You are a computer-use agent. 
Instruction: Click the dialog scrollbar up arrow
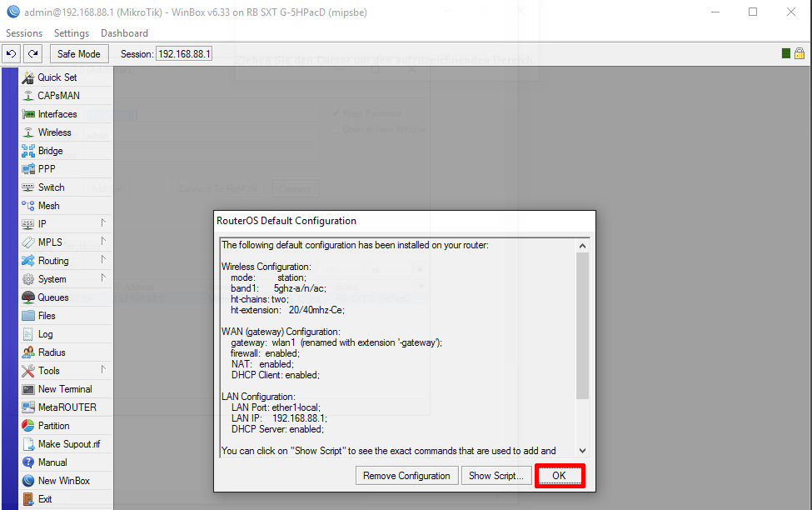coord(583,246)
